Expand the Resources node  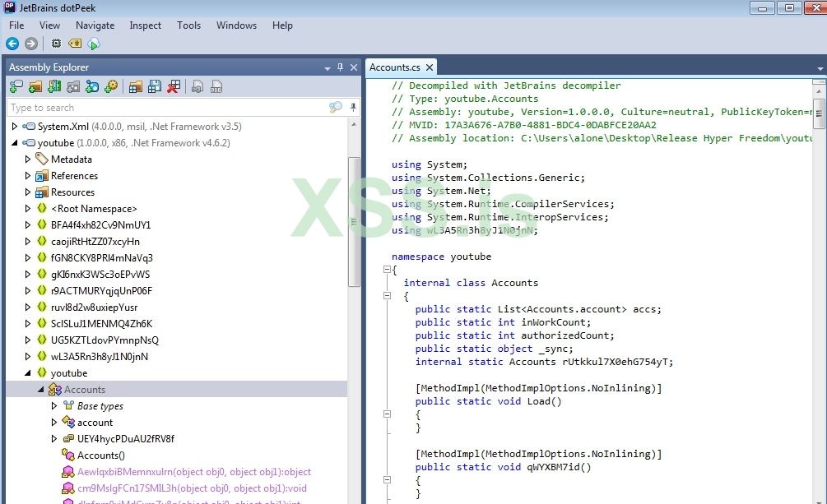28,192
